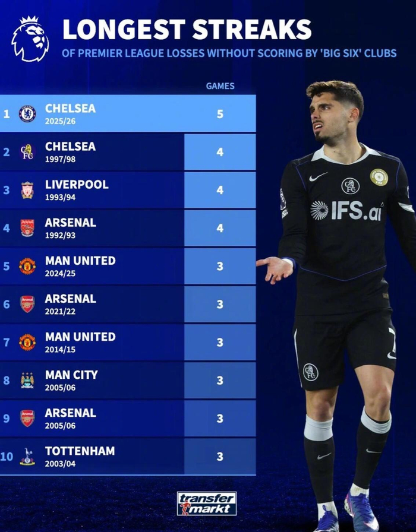Click the Arsenal crest in the 2005/06 row
Image resolution: width=416 pixels, height=532 pixels.
(x=27, y=418)
